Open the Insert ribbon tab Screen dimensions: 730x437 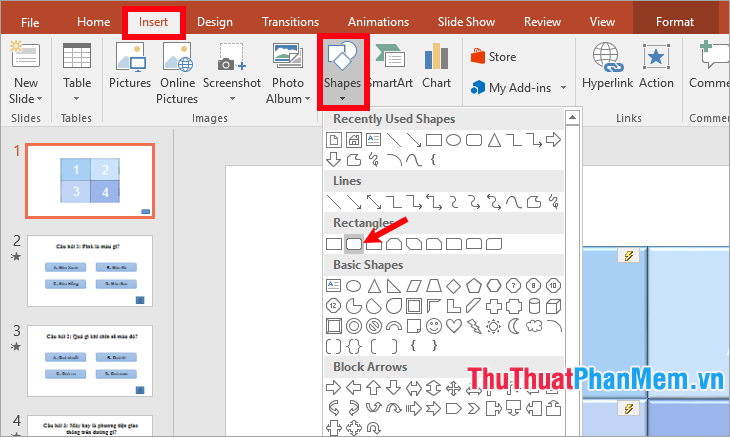[x=153, y=22]
